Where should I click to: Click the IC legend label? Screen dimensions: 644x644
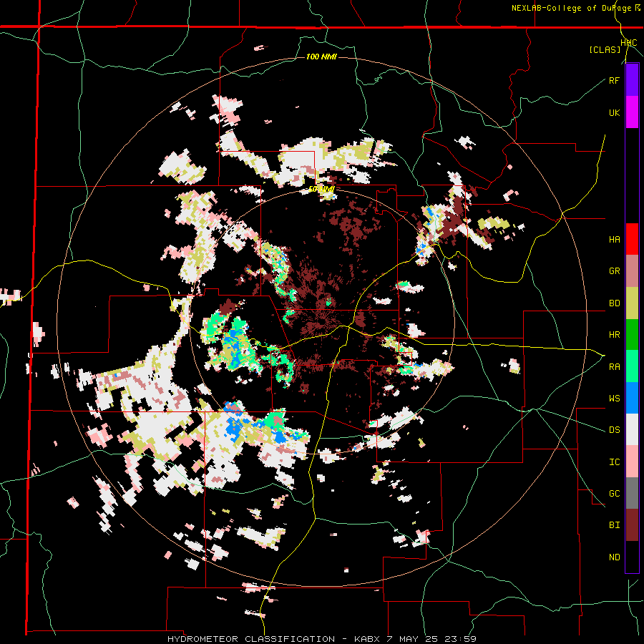[x=615, y=462]
